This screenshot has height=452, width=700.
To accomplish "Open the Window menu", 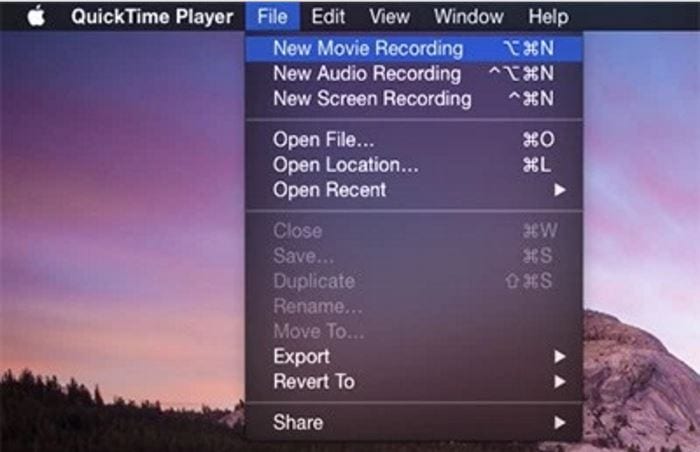I will pos(469,17).
